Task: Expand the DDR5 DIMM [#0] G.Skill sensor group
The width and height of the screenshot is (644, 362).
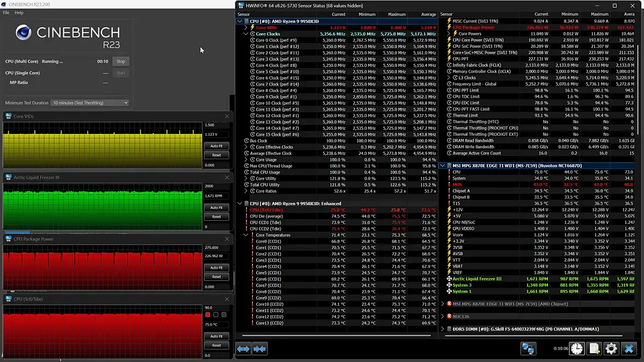Action: [x=443, y=329]
